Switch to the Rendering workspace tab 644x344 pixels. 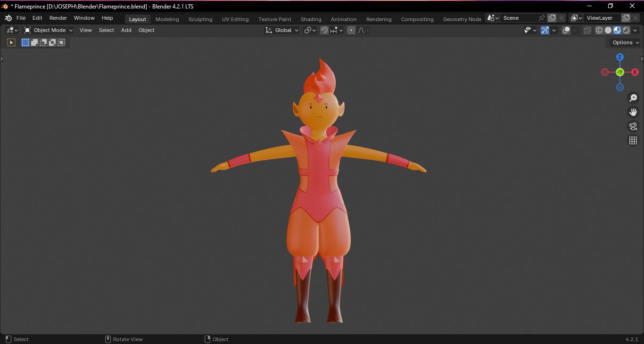[379, 19]
